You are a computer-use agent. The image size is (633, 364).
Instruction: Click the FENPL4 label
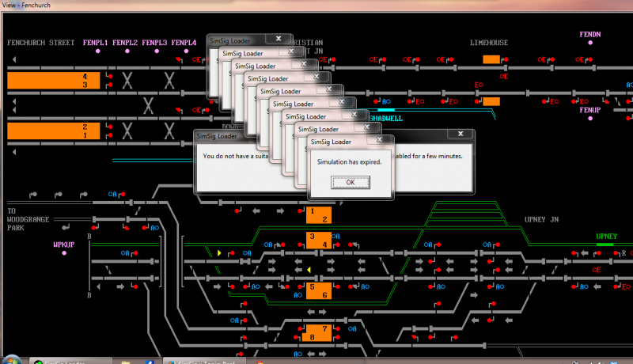184,43
